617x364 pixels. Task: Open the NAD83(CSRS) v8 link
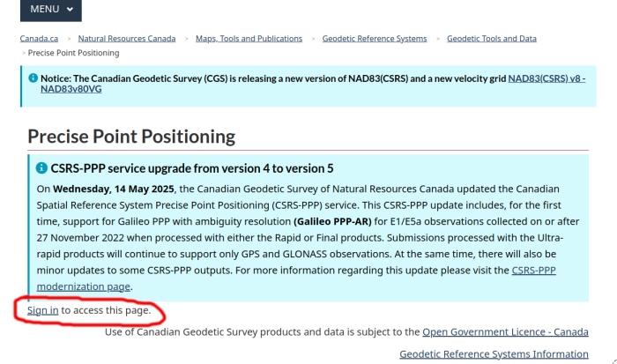(546, 78)
